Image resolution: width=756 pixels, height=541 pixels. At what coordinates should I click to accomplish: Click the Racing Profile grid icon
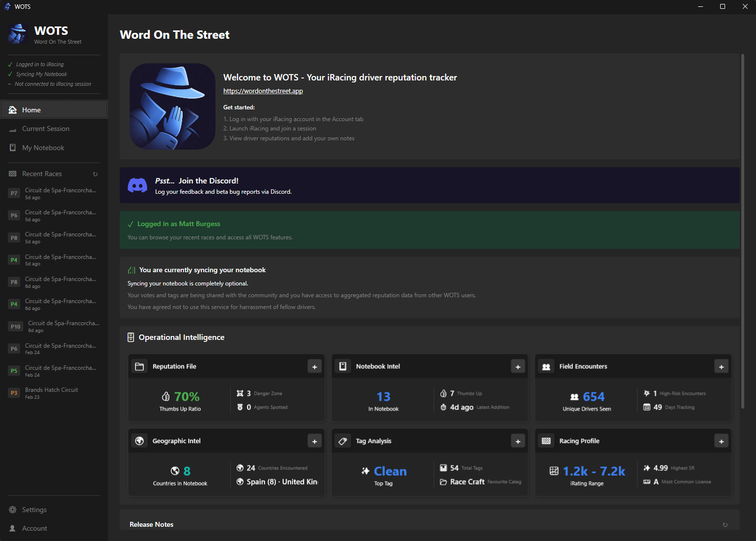click(x=546, y=440)
